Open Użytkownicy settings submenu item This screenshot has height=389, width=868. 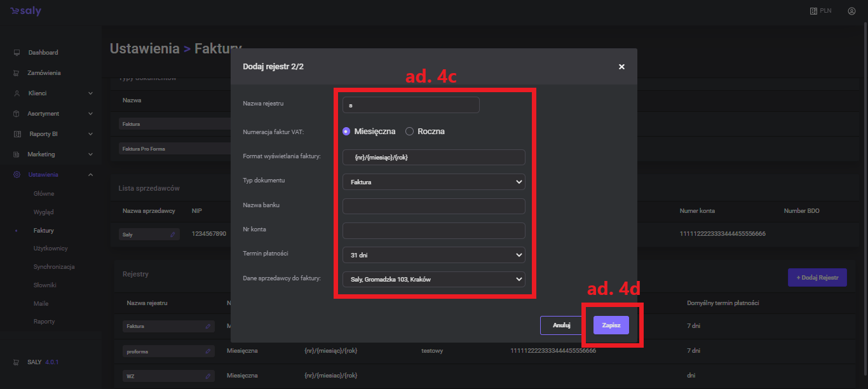[50, 249]
